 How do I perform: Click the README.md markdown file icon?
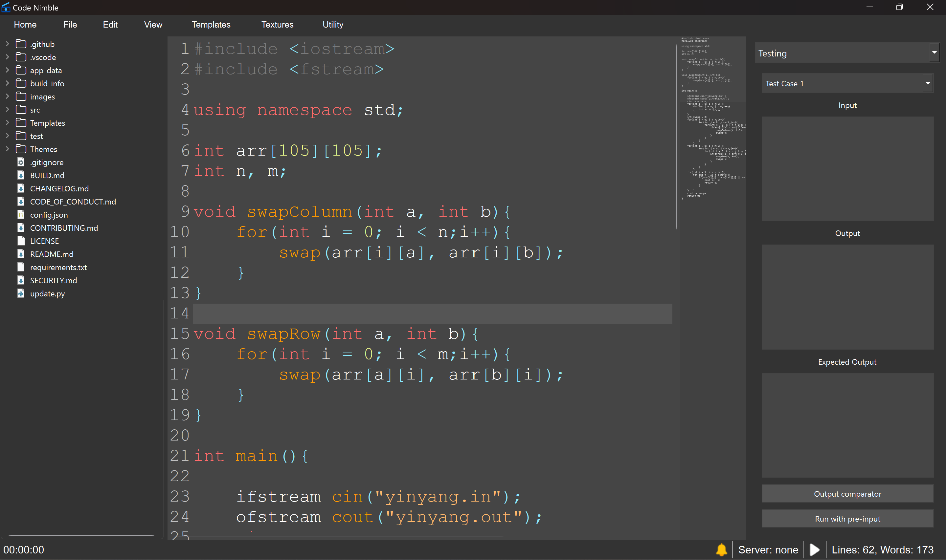21,254
